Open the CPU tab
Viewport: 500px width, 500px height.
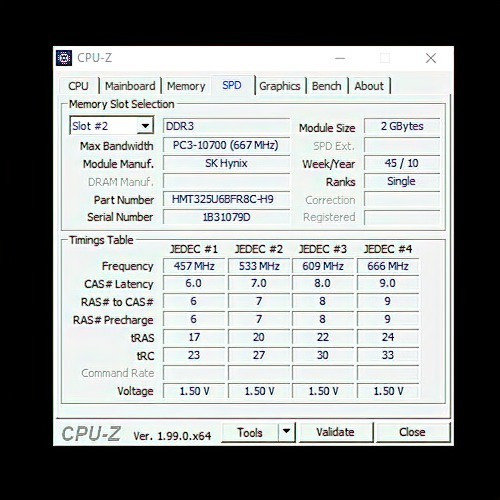78,86
